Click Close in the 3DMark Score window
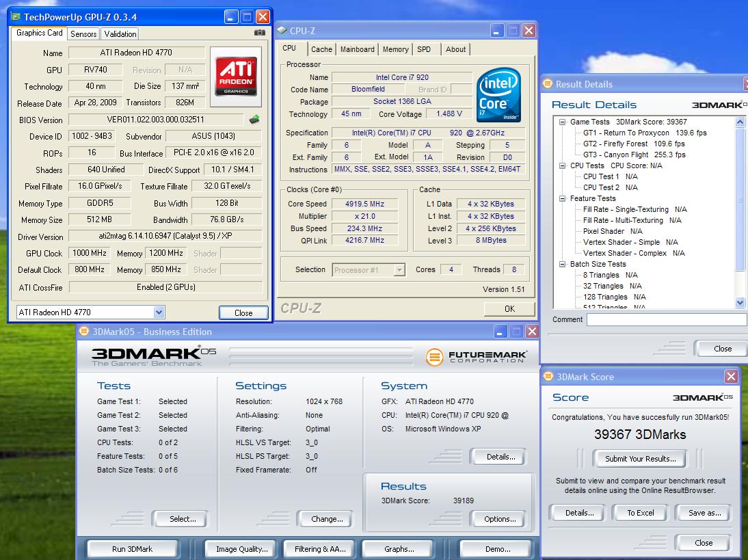 click(703, 543)
